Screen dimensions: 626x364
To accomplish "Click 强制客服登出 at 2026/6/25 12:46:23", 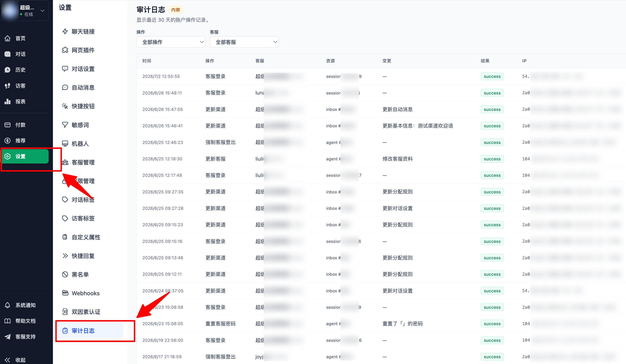I will click(x=220, y=142).
